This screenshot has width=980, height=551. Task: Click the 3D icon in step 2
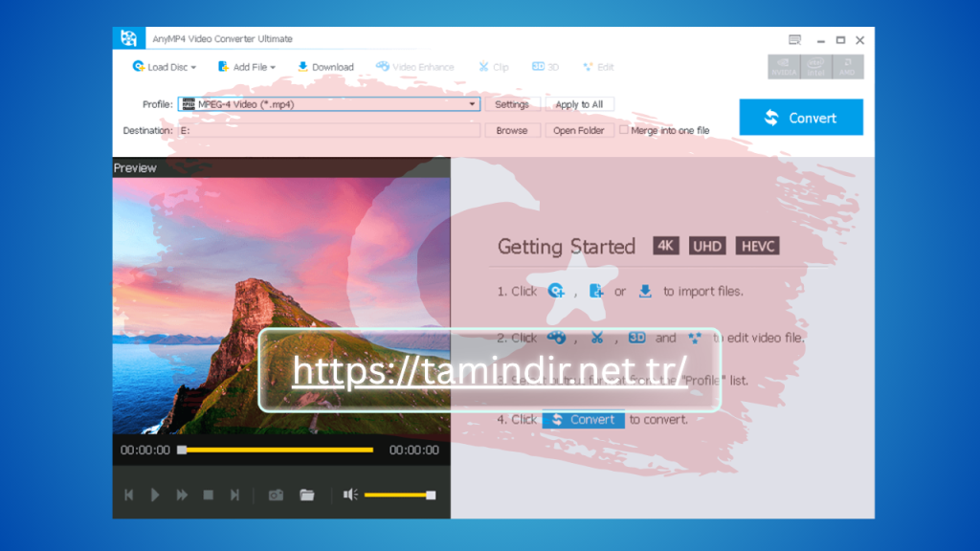[636, 338]
